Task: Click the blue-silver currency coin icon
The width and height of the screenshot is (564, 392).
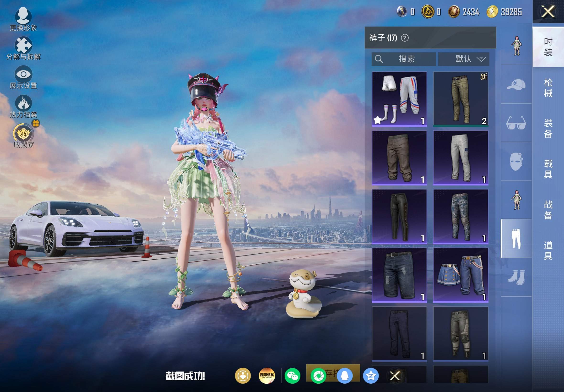Action: (402, 11)
